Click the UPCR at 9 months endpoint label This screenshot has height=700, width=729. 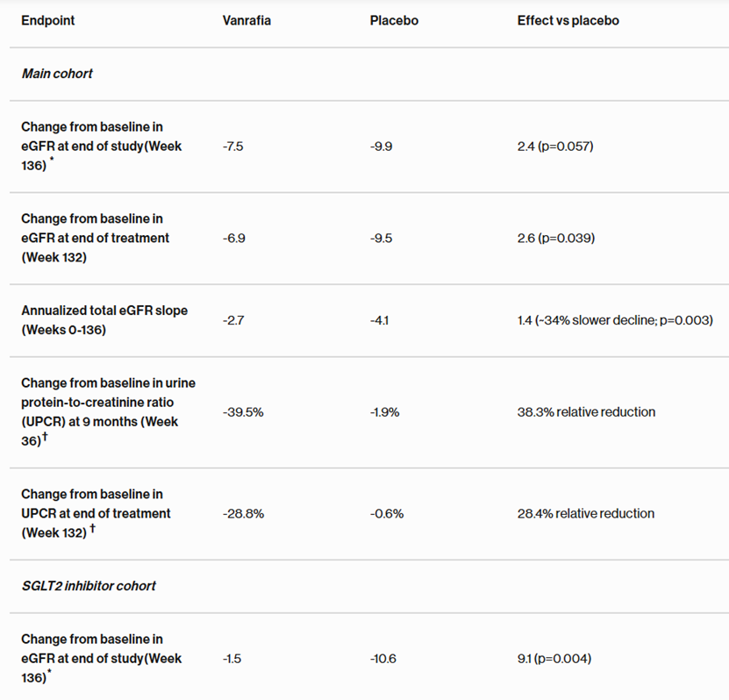pos(108,411)
